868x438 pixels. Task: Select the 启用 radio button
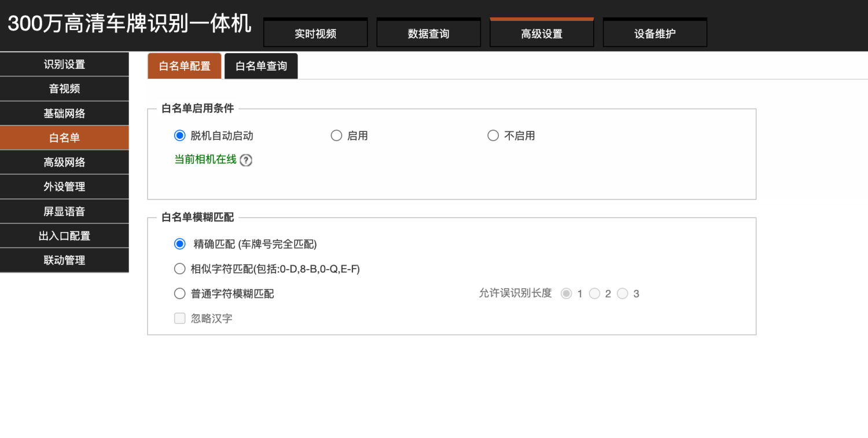pos(336,135)
